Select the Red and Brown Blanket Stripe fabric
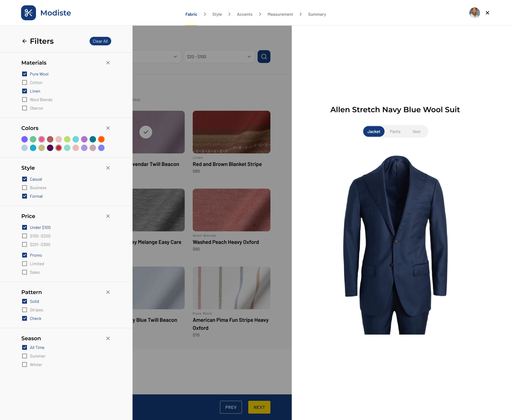 tap(231, 132)
